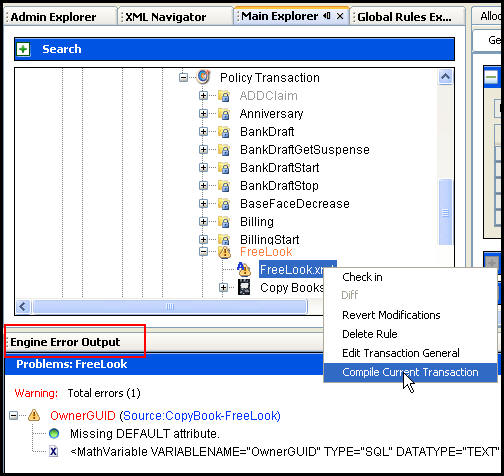The image size is (504, 476).
Task: Click the FreeLook.xml rule file icon
Action: pyautogui.click(x=244, y=269)
